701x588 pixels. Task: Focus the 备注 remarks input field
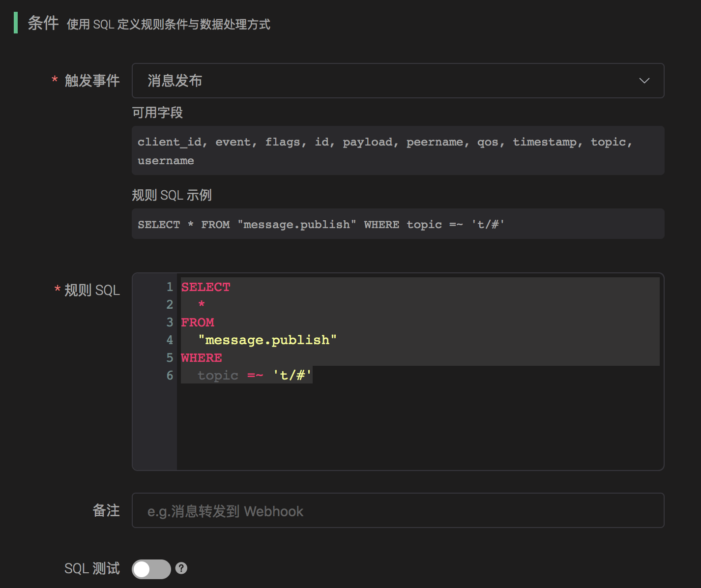[x=397, y=510]
